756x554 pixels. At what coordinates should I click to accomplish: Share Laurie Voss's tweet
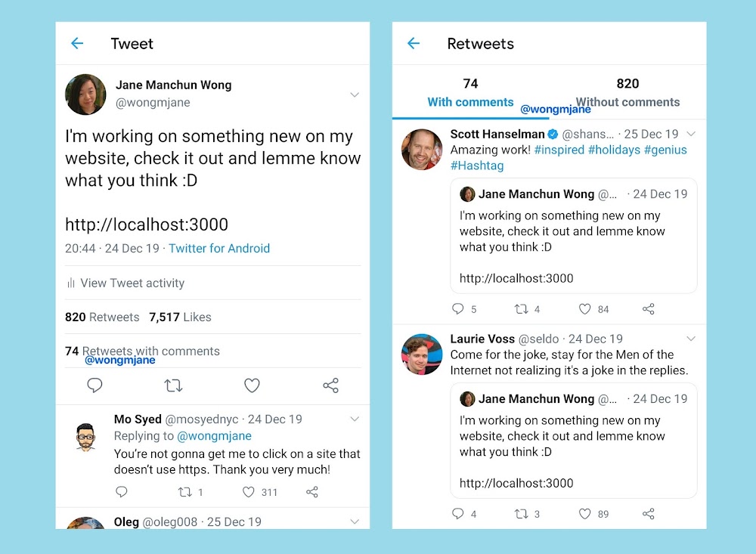coord(649,514)
